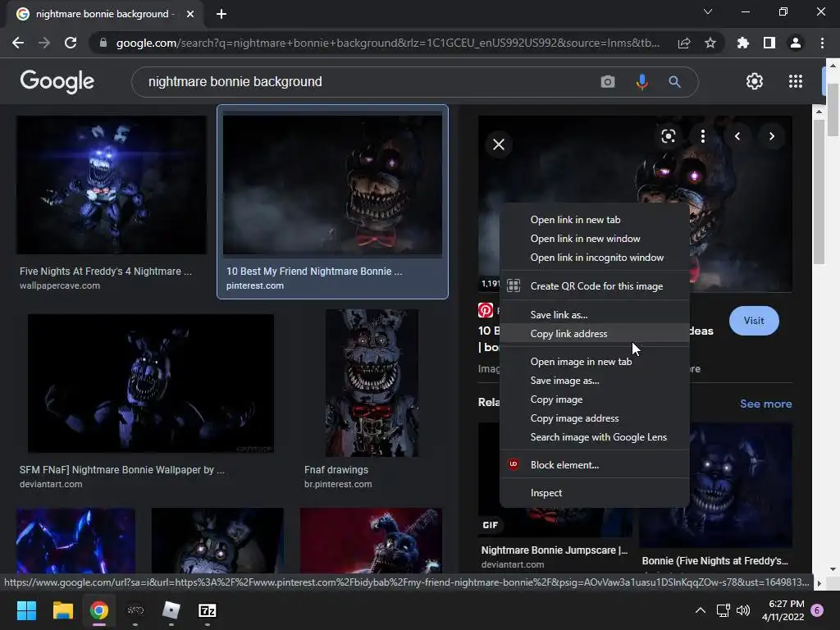Select Create QR Code for this image
The width and height of the screenshot is (840, 630).
594,286
